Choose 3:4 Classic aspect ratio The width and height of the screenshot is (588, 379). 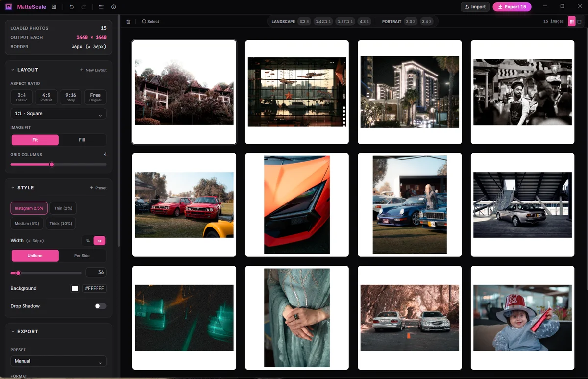[22, 97]
